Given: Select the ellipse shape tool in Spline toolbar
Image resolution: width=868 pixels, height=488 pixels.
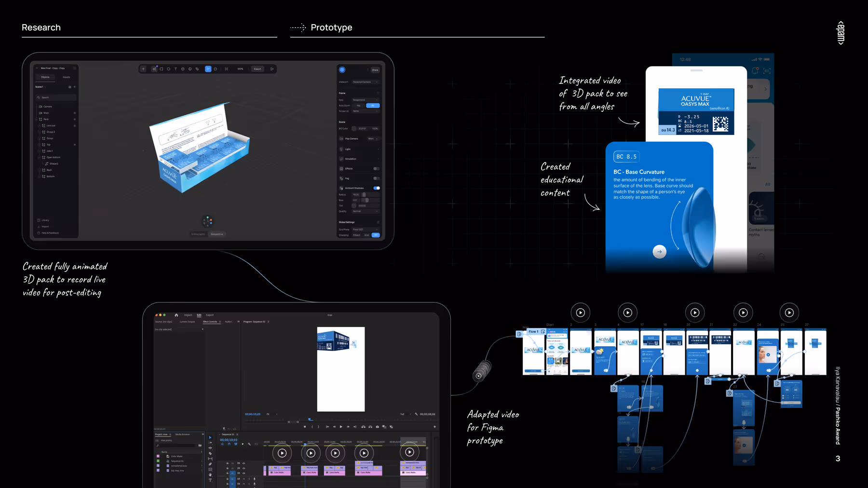Looking at the screenshot, I should point(168,69).
